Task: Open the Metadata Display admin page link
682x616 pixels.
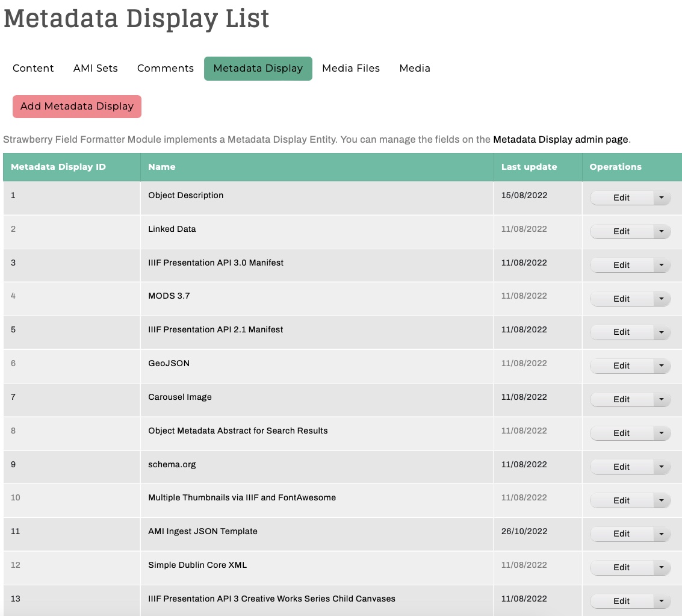Action: pyautogui.click(x=560, y=140)
